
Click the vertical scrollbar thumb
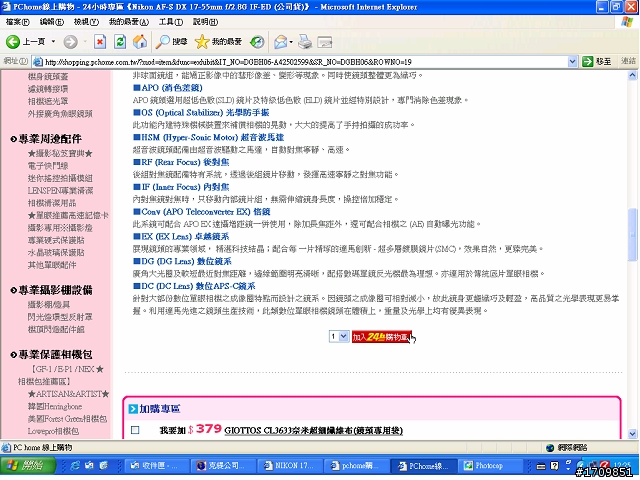632,235
